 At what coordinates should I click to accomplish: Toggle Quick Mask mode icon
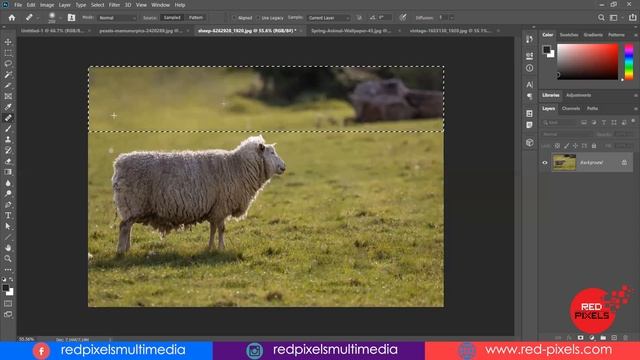(x=8, y=304)
